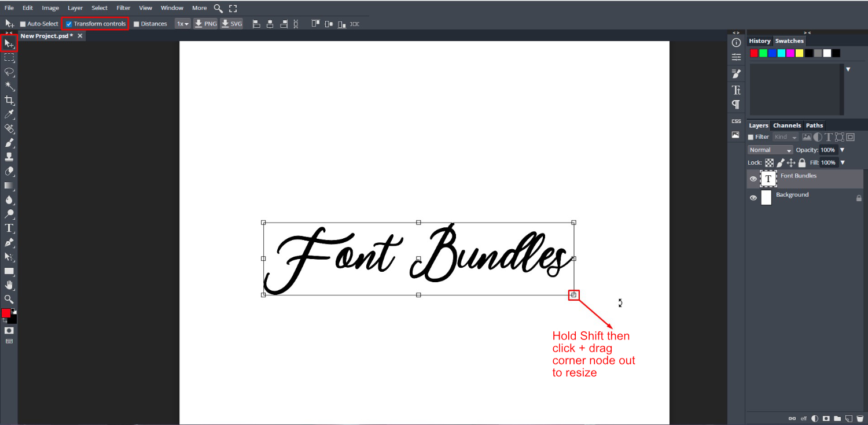
Task: Select the Hand tool
Action: point(9,285)
